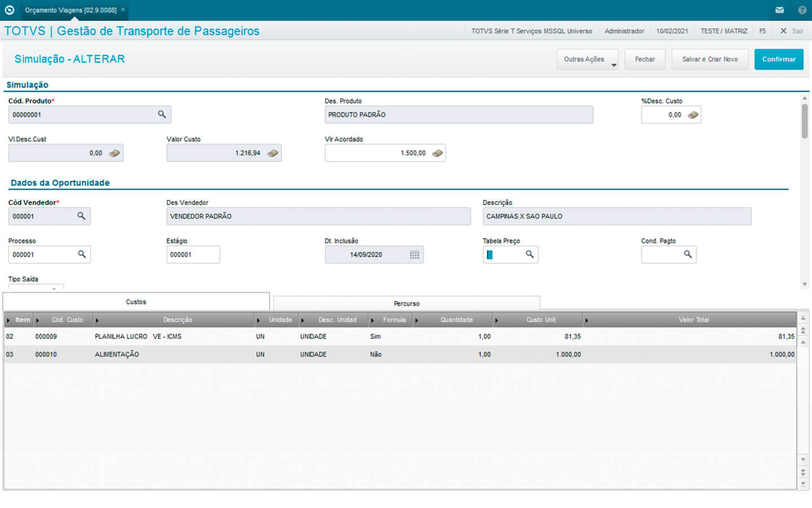
Task: Click the search magnifier in Cód. Produto field
Action: coord(162,115)
